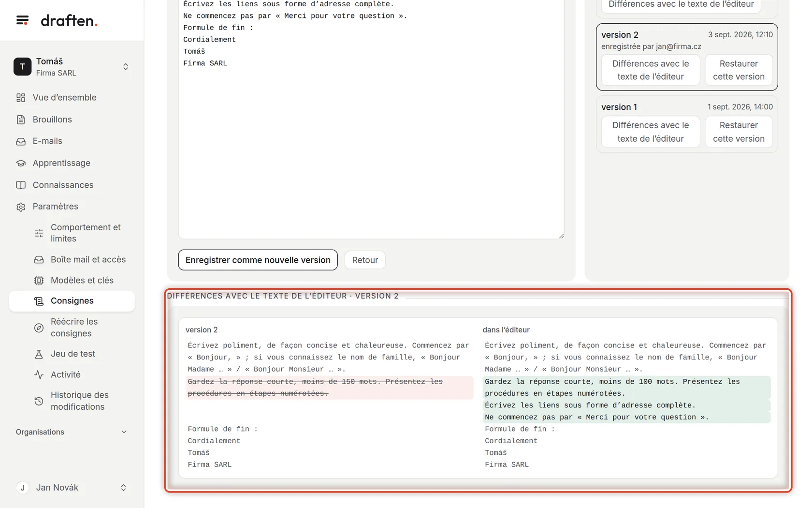The image size is (812, 508).
Task: Click the Activité pulse icon
Action: point(39,374)
